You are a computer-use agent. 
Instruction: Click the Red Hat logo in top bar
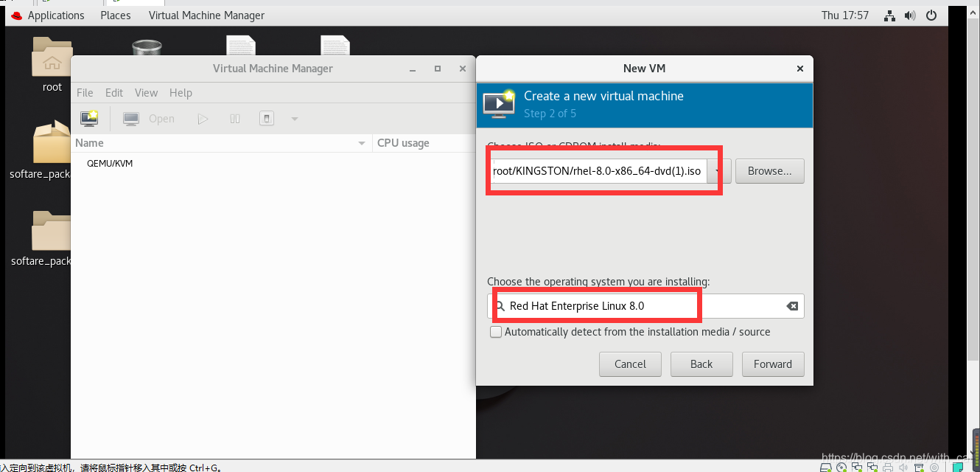[x=17, y=15]
